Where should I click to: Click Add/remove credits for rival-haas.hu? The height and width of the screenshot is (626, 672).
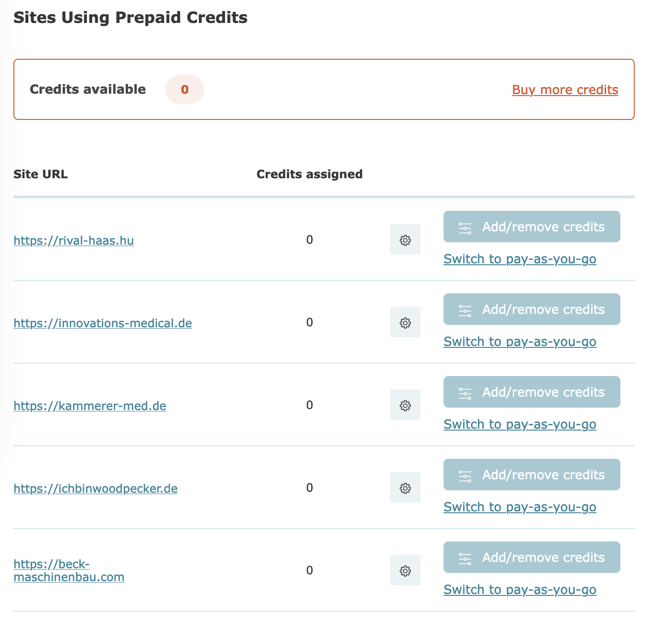point(531,227)
